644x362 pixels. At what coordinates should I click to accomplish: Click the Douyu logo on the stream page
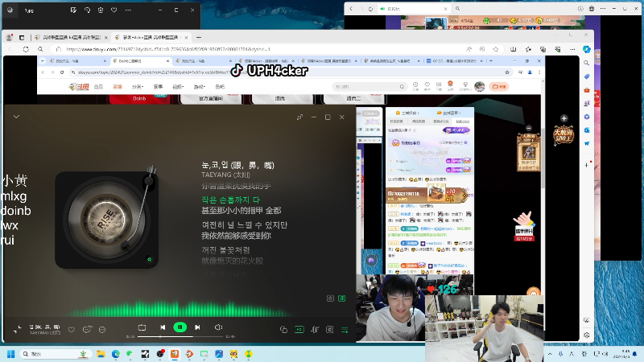coord(79,87)
